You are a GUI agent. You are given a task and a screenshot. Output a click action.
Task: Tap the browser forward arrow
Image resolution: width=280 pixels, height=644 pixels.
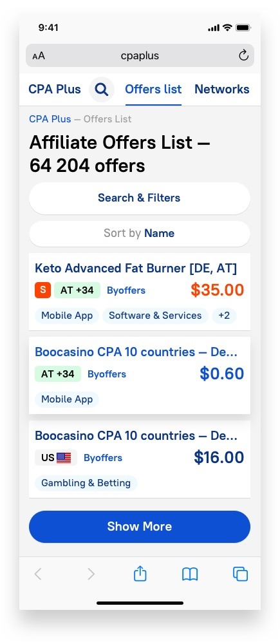tap(91, 574)
